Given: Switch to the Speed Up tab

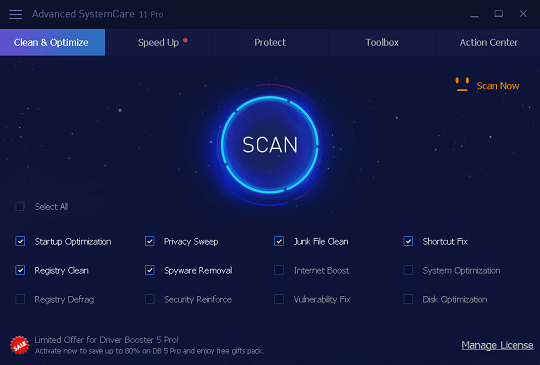Looking at the screenshot, I should [159, 42].
